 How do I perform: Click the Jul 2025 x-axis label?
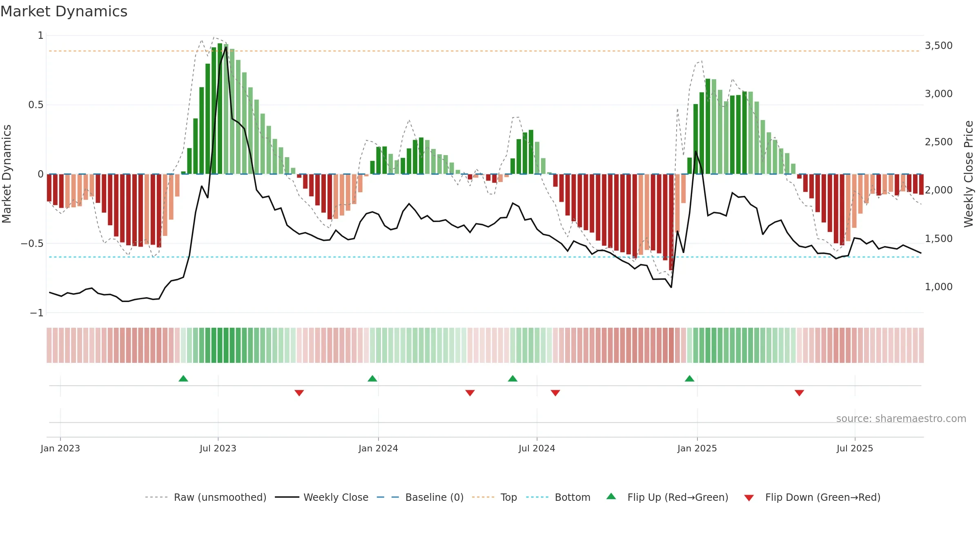[x=855, y=449]
